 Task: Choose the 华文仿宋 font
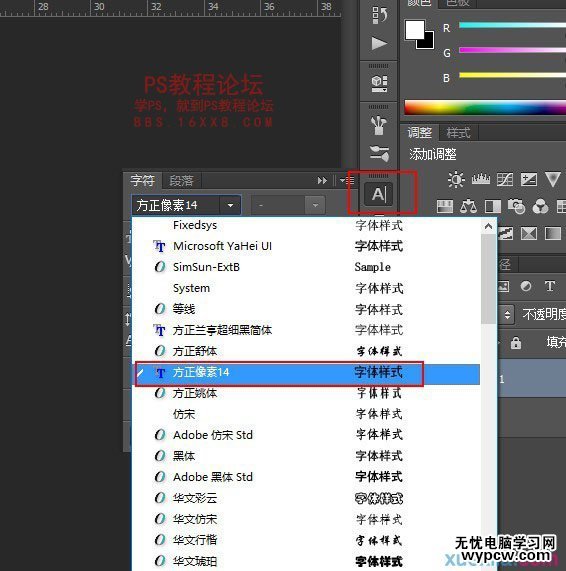pos(306,519)
